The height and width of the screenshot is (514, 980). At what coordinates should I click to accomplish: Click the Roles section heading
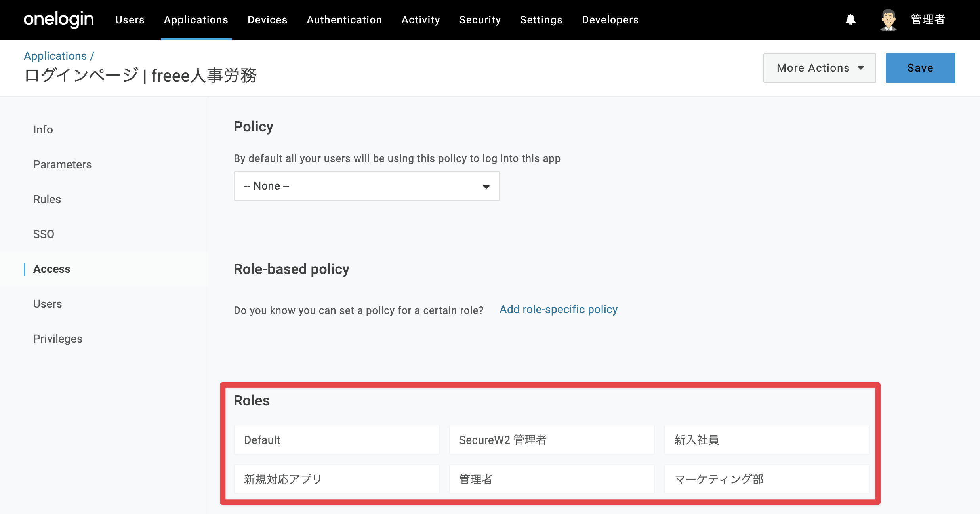point(252,400)
